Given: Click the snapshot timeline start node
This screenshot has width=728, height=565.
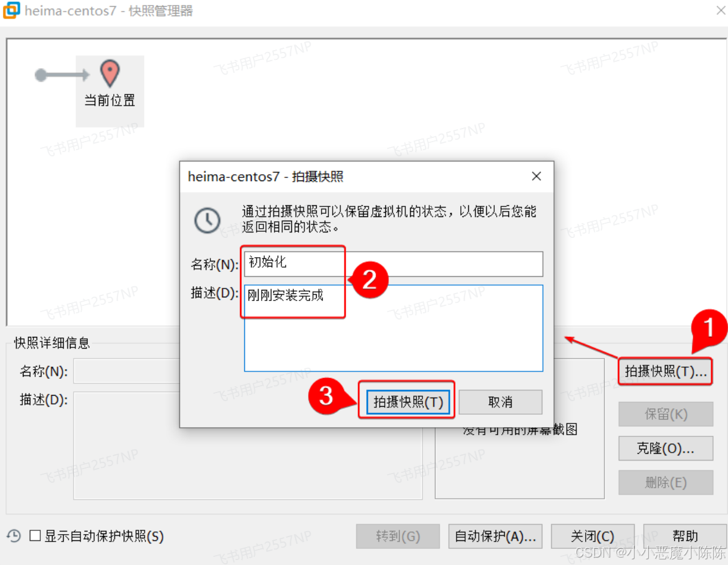Looking at the screenshot, I should tap(41, 75).
